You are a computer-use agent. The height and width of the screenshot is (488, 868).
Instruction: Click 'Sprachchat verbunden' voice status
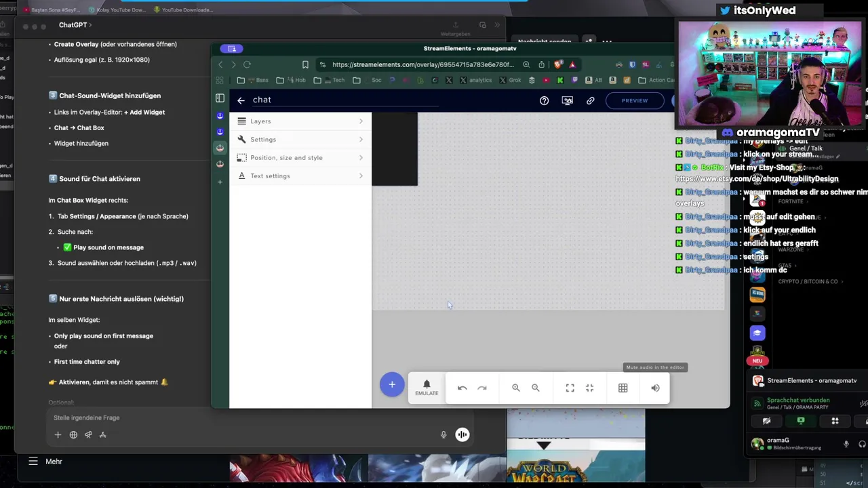(x=798, y=400)
